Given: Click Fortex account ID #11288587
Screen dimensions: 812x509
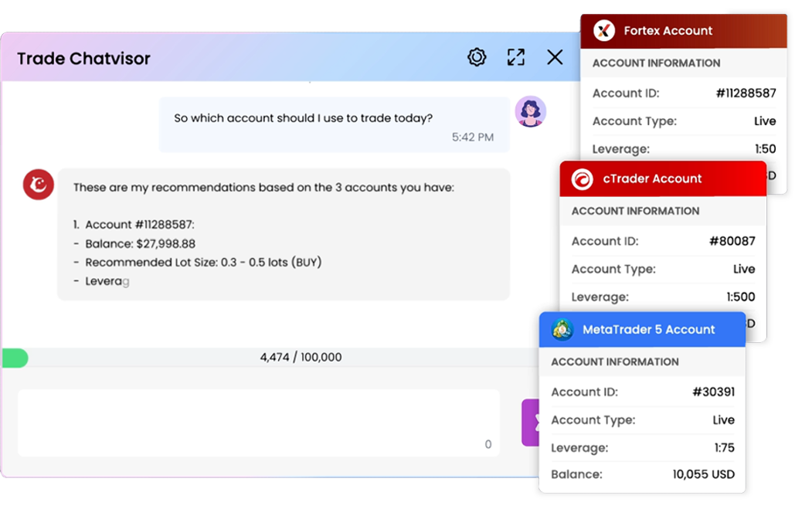Looking at the screenshot, I should coord(746,93).
